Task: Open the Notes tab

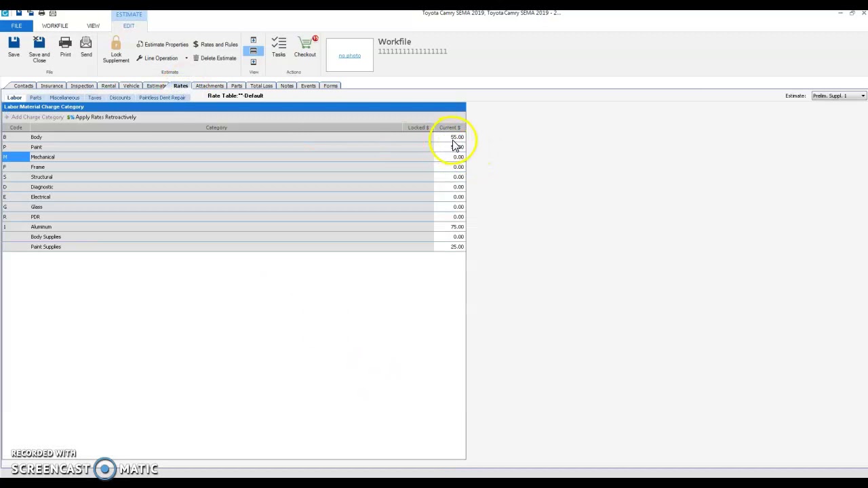Action: point(287,86)
